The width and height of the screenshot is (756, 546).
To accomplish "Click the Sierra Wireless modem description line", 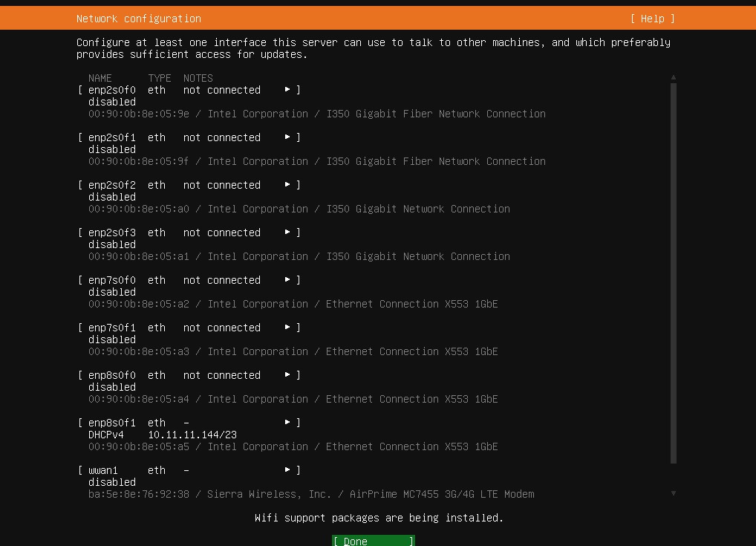I will pos(311,494).
